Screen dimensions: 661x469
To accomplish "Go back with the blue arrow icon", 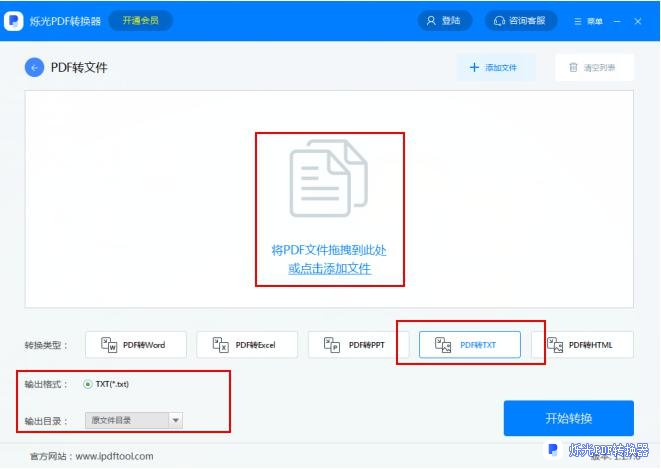I will point(35,67).
